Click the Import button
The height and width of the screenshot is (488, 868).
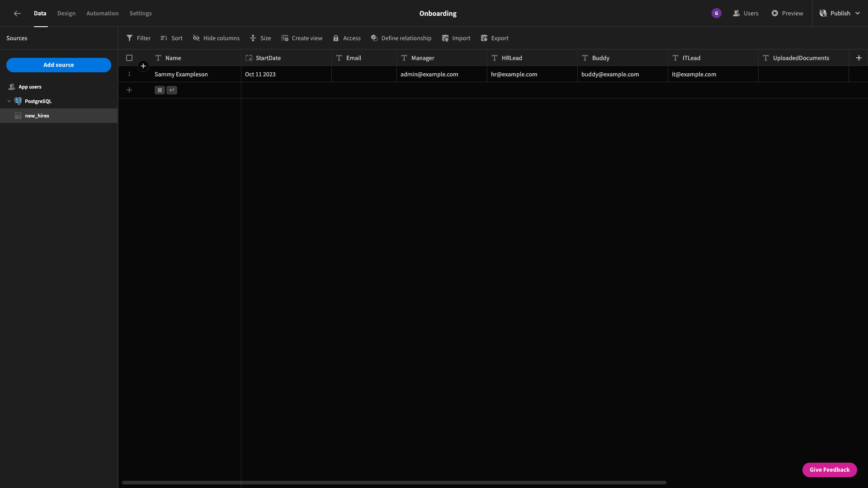click(456, 38)
